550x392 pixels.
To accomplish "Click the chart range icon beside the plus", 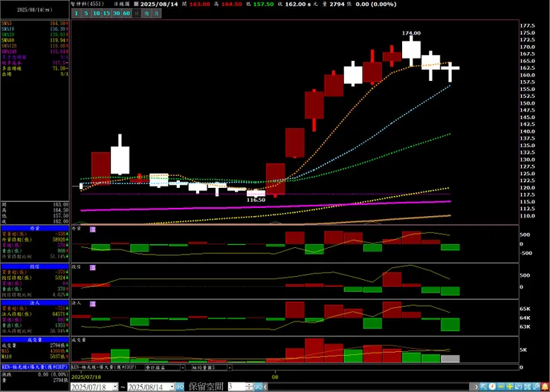I will tap(519, 387).
